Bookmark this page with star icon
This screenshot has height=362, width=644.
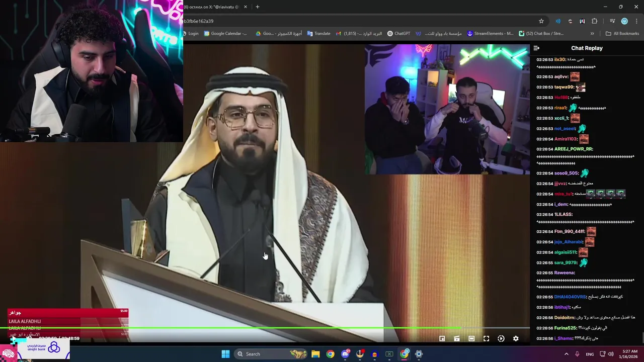pos(541,21)
